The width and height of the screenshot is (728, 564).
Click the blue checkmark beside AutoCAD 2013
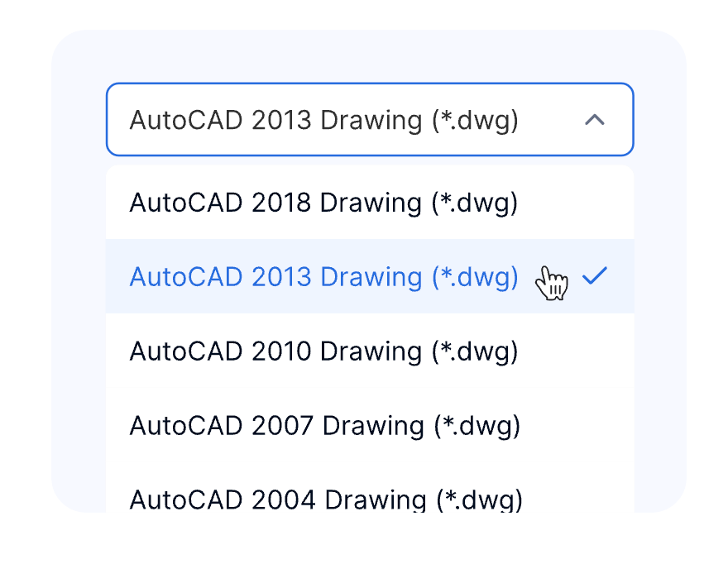coord(594,275)
